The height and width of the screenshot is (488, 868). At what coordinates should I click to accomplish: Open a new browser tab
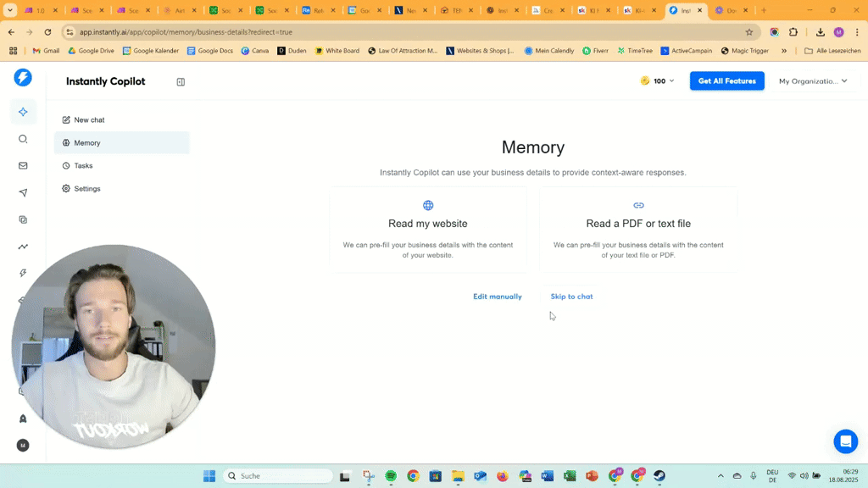764,10
